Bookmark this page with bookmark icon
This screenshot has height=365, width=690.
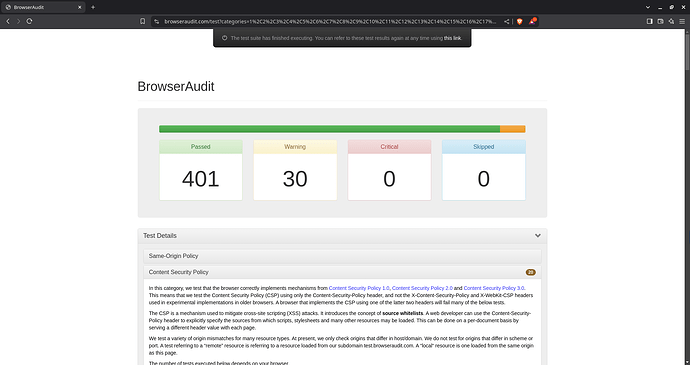[143, 21]
